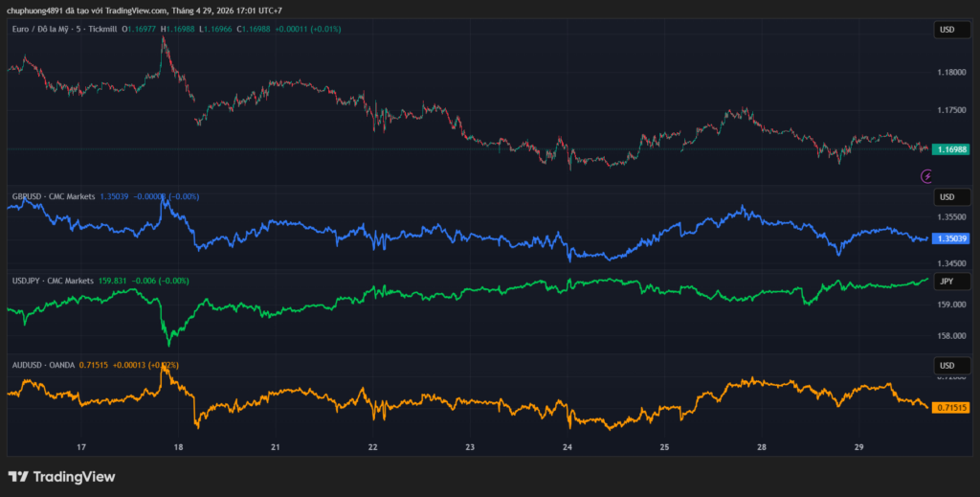The height and width of the screenshot is (497, 980).
Task: Click date 24 on the time axis
Action: tap(568, 447)
